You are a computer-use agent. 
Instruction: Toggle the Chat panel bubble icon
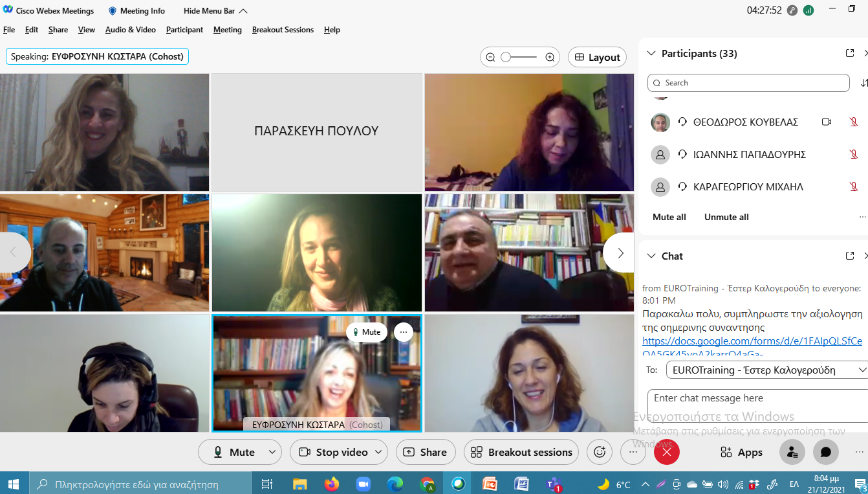coord(825,452)
